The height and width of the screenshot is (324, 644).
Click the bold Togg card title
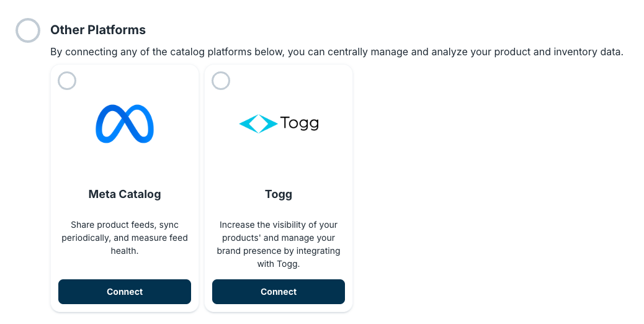click(x=279, y=194)
